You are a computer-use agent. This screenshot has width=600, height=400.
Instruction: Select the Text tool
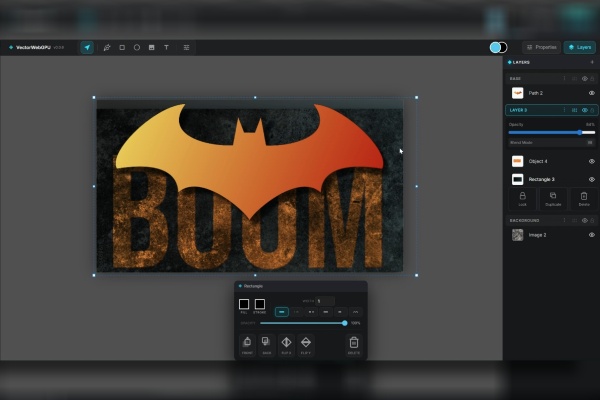click(166, 47)
